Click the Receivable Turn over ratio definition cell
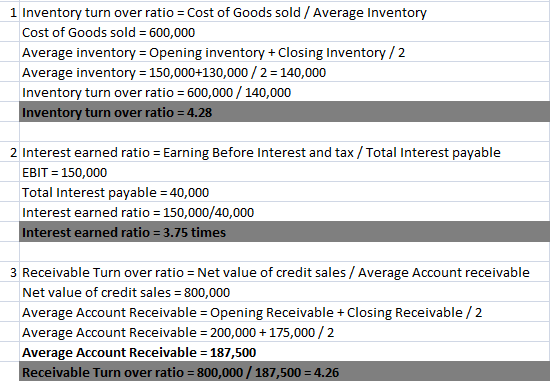This screenshot has width=550, height=381. coord(284,272)
